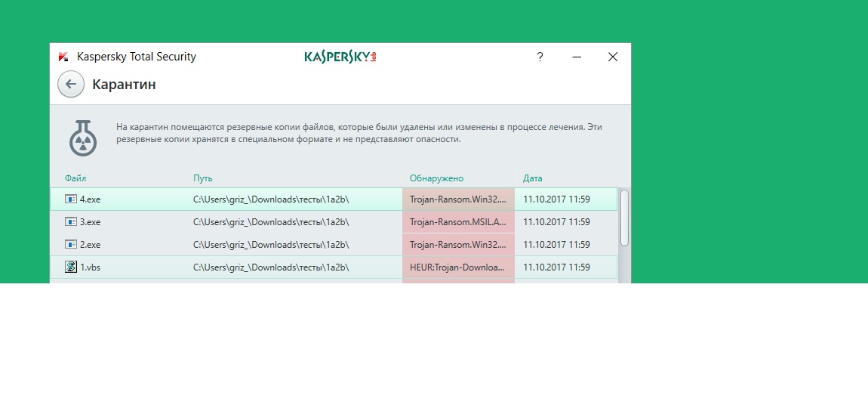This screenshot has width=868, height=408.
Task: Select the 3.exe file name
Action: click(91, 221)
